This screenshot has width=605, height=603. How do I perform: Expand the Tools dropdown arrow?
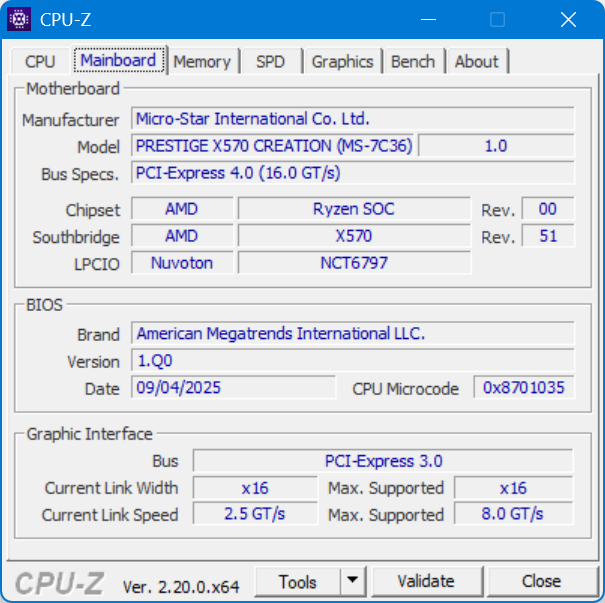click(352, 580)
